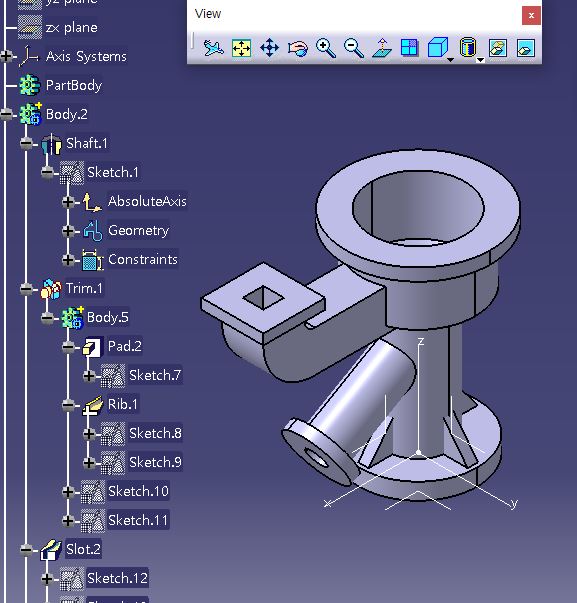The image size is (577, 603).
Task: Expand the Sketch.12 node
Action: coord(47,578)
